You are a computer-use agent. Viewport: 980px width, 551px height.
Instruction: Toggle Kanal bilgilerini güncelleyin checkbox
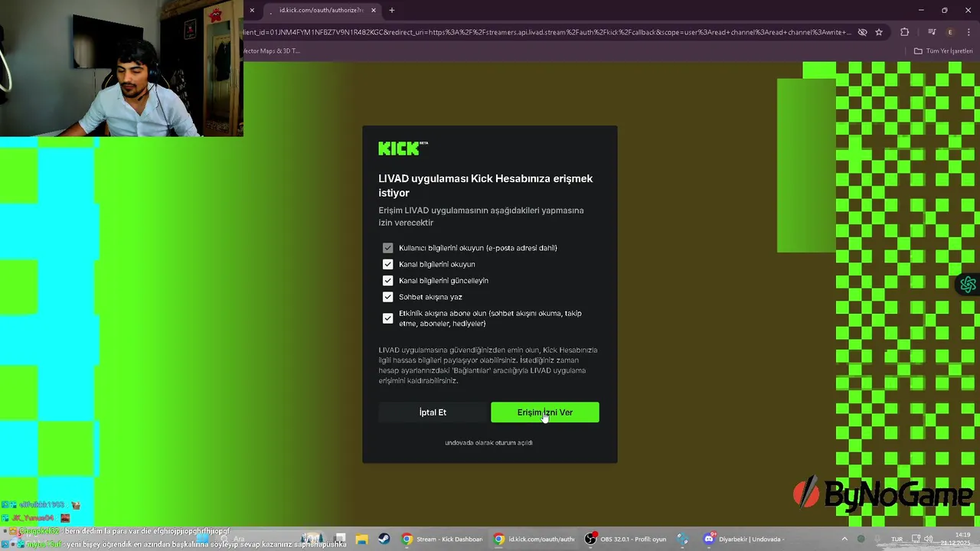pos(387,280)
